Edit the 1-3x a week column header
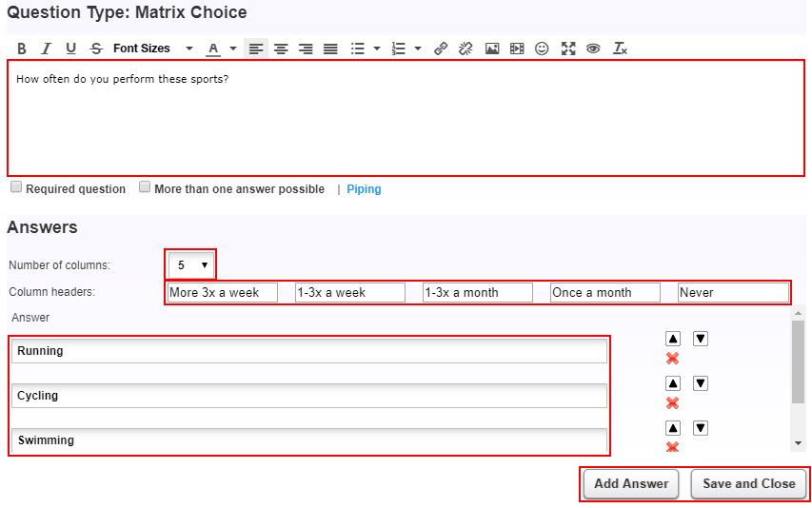This screenshot has height=508, width=812. (350, 292)
